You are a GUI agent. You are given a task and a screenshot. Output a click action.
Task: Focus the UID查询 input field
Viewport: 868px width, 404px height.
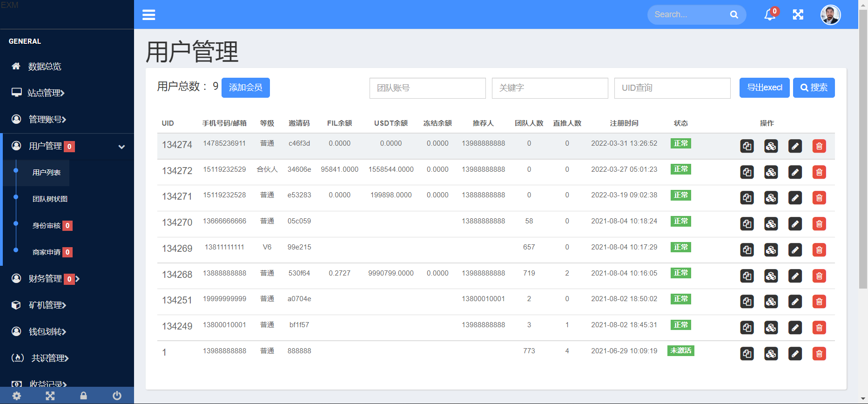[673, 88]
